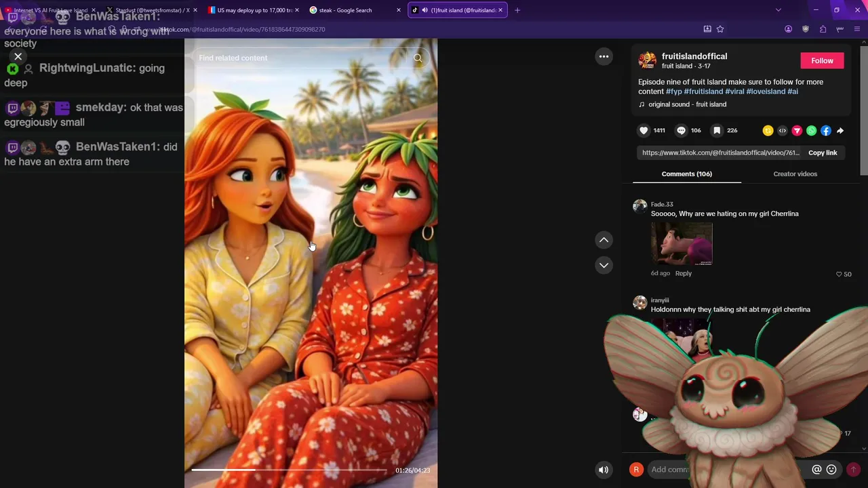Open a new browser tab
This screenshot has height=488, width=868.
pos(517,10)
